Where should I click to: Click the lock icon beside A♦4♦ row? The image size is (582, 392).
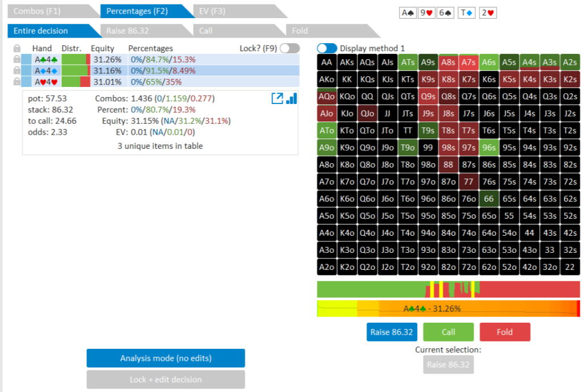click(x=16, y=70)
